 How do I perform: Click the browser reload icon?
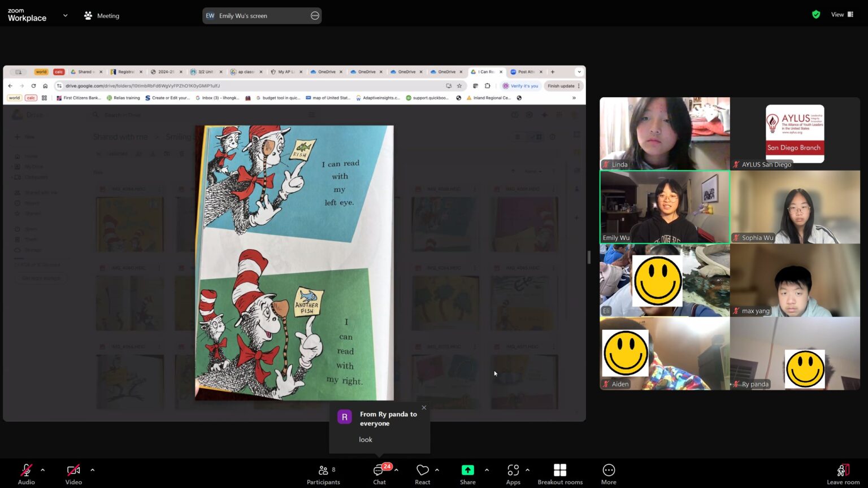point(33,86)
